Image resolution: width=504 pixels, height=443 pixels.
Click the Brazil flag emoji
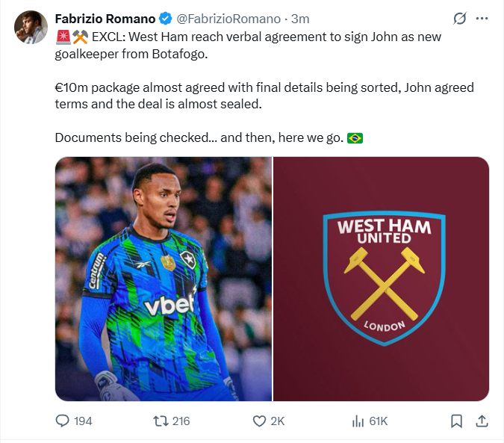(x=355, y=138)
